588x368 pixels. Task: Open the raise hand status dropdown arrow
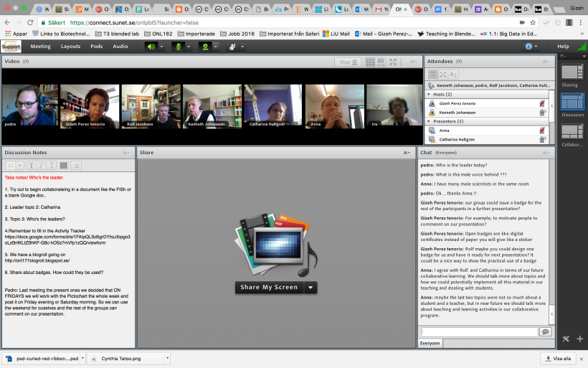[x=242, y=47]
